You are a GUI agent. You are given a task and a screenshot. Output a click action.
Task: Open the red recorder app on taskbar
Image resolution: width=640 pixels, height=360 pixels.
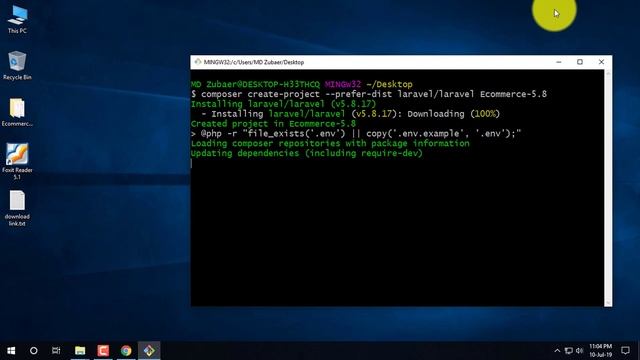103,351
